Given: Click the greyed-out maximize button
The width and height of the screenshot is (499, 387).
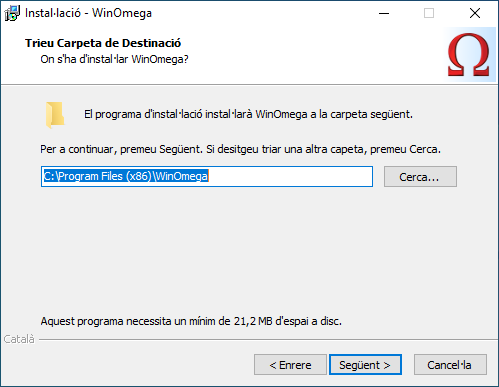Looking at the screenshot, I should (x=429, y=13).
